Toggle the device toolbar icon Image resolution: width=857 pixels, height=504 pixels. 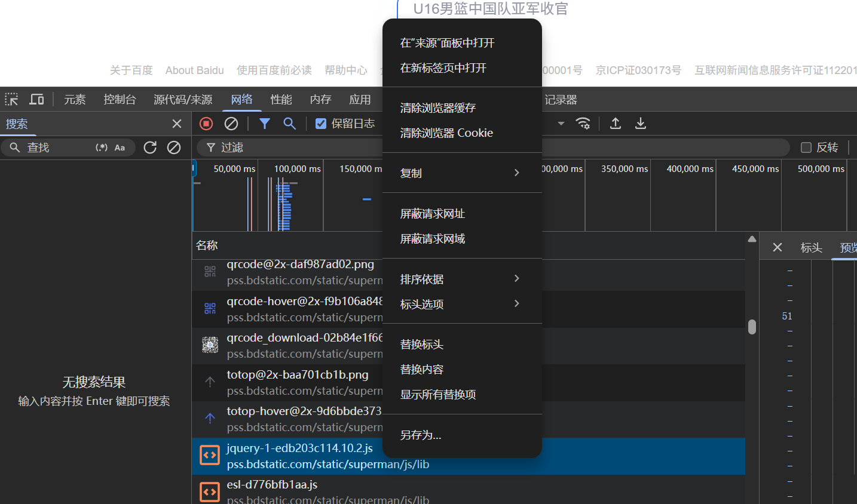tap(37, 99)
